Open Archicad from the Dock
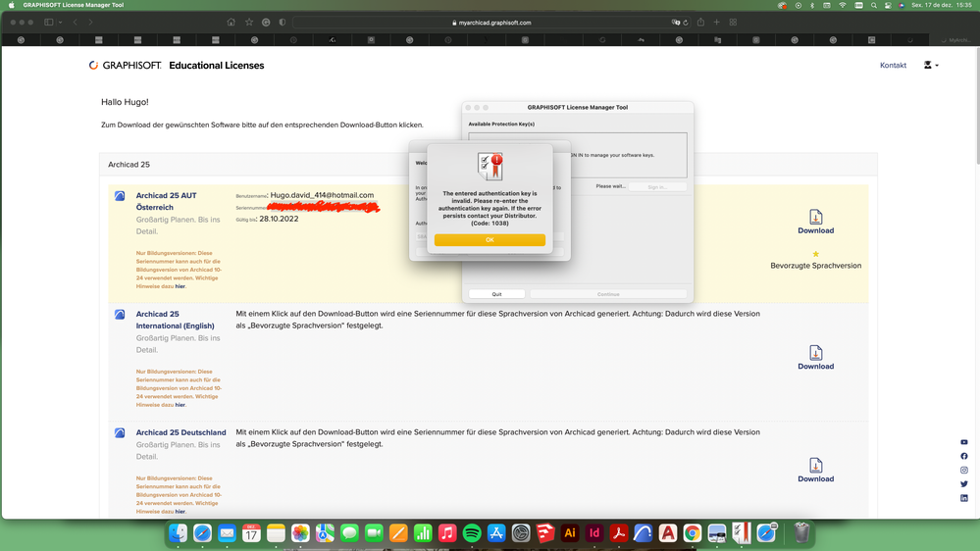 644,533
